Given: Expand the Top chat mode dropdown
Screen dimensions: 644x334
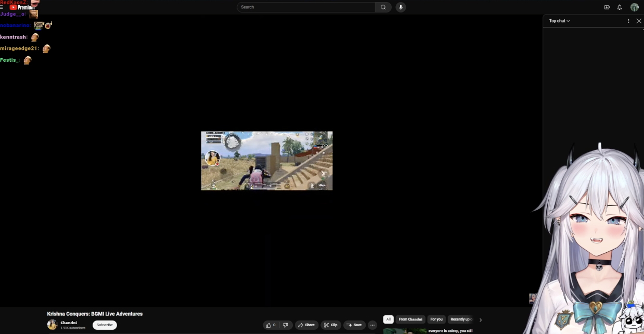Looking at the screenshot, I should [559, 21].
